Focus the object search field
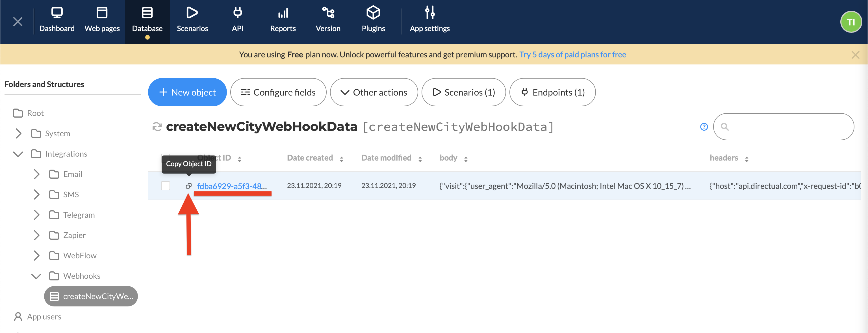The height and width of the screenshot is (333, 868). [x=784, y=127]
